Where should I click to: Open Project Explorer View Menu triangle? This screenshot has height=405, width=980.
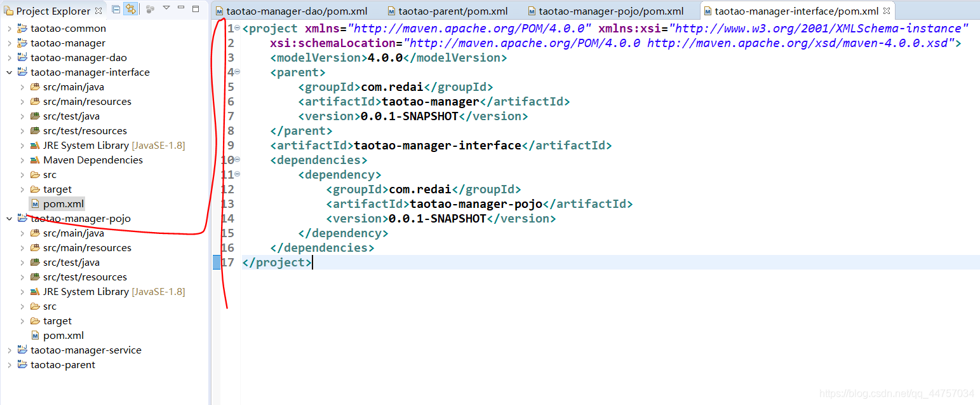pos(166,8)
